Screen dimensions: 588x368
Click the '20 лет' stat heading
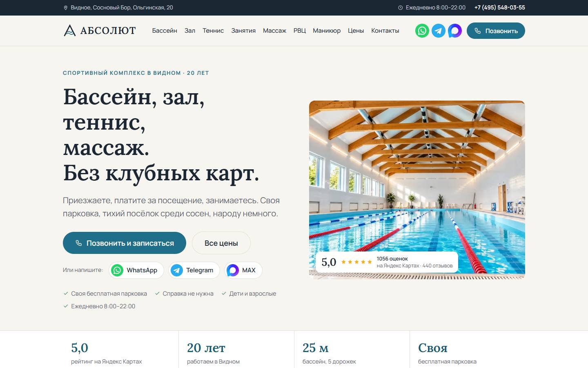tap(206, 348)
